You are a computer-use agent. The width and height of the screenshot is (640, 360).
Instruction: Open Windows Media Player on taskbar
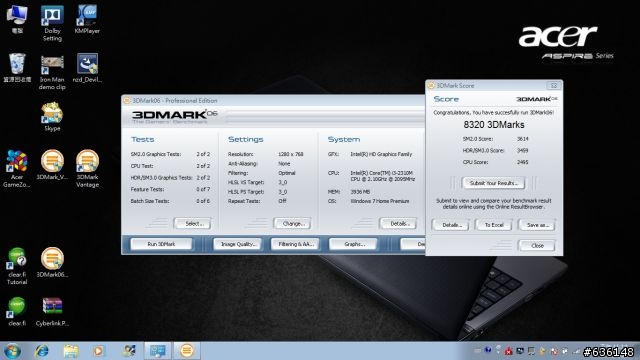pos(98,351)
